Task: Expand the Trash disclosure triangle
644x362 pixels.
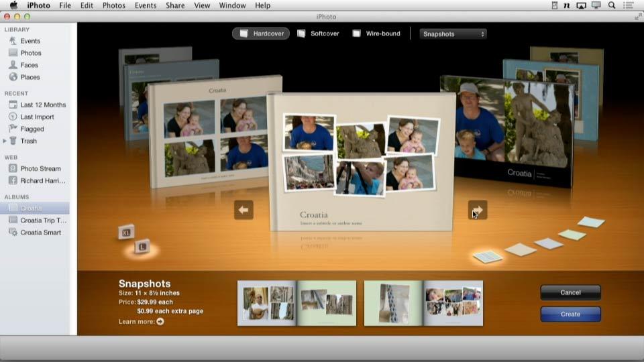Action: [5, 141]
